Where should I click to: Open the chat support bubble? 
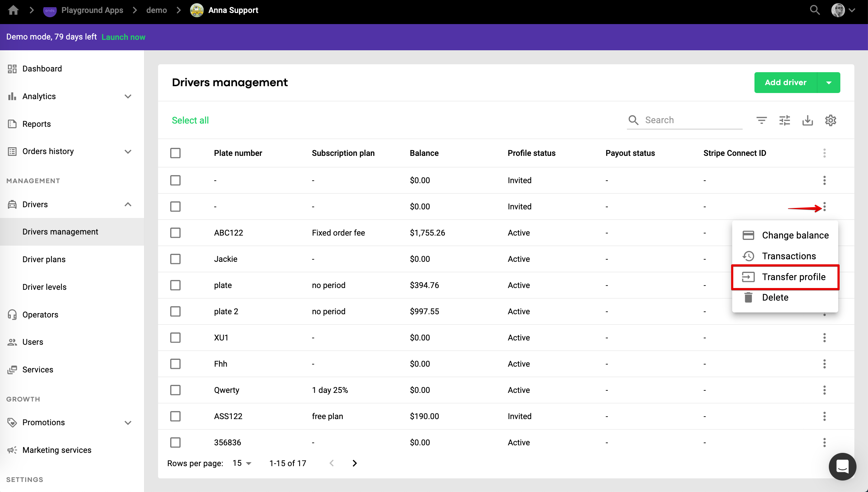842,467
